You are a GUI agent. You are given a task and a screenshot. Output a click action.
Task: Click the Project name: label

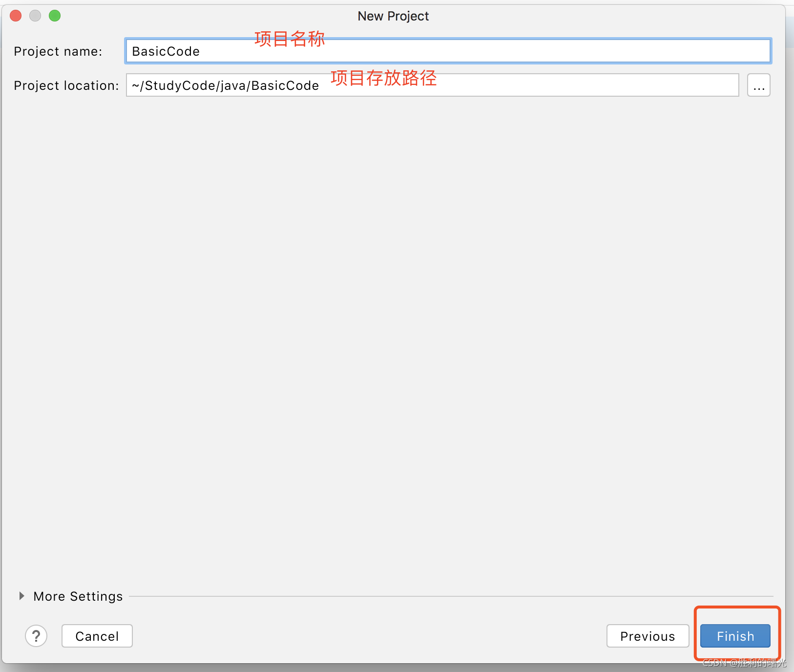(x=58, y=51)
